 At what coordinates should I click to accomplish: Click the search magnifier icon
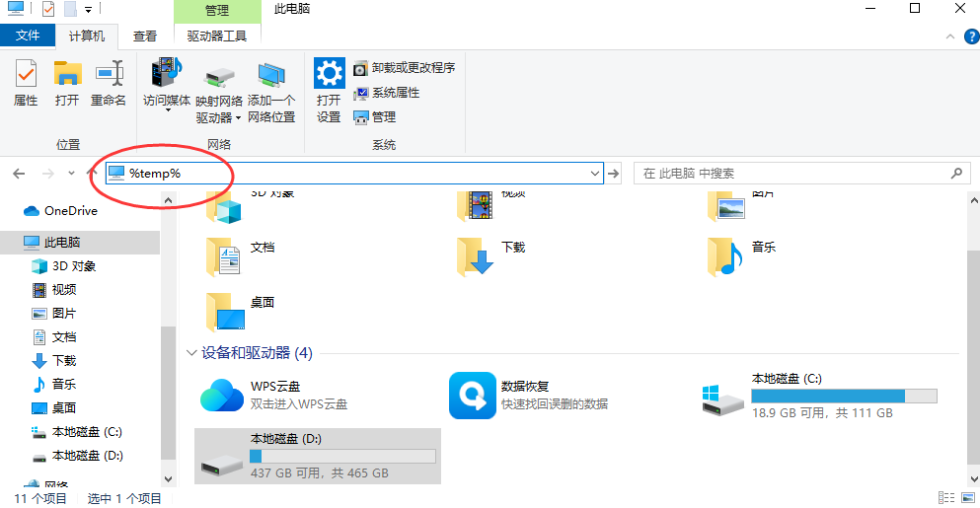tap(957, 174)
